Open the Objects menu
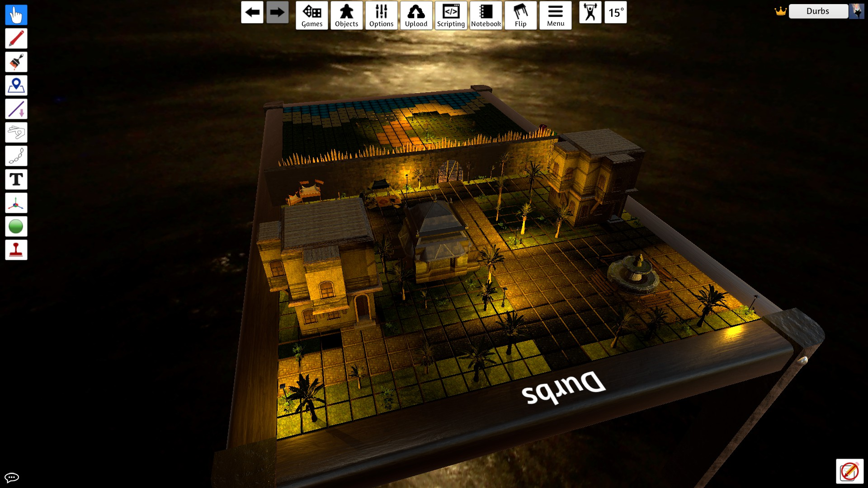Image resolution: width=868 pixels, height=488 pixels. [x=347, y=15]
